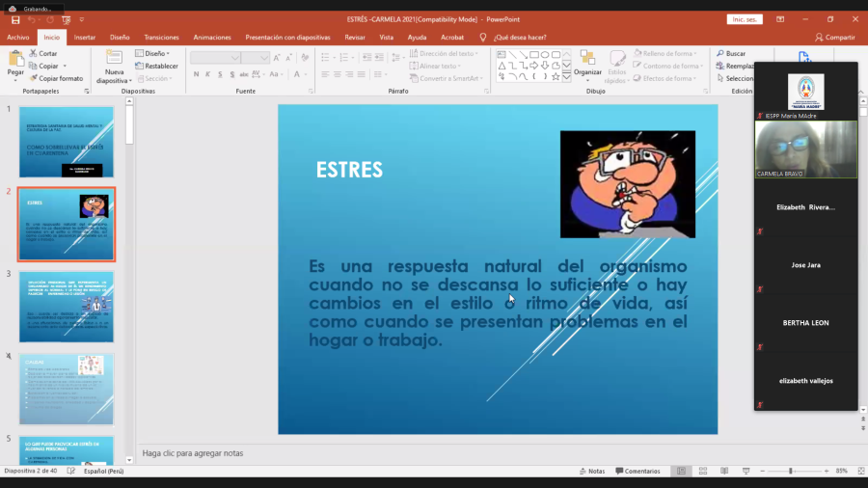Click the Cortar scissors icon
868x488 pixels.
pos(34,54)
